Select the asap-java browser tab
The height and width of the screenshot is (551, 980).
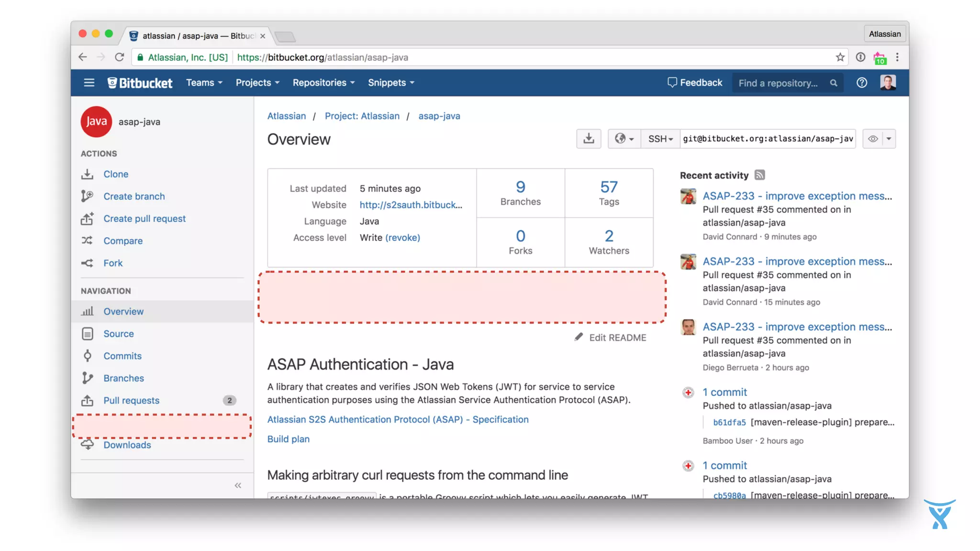coord(198,36)
